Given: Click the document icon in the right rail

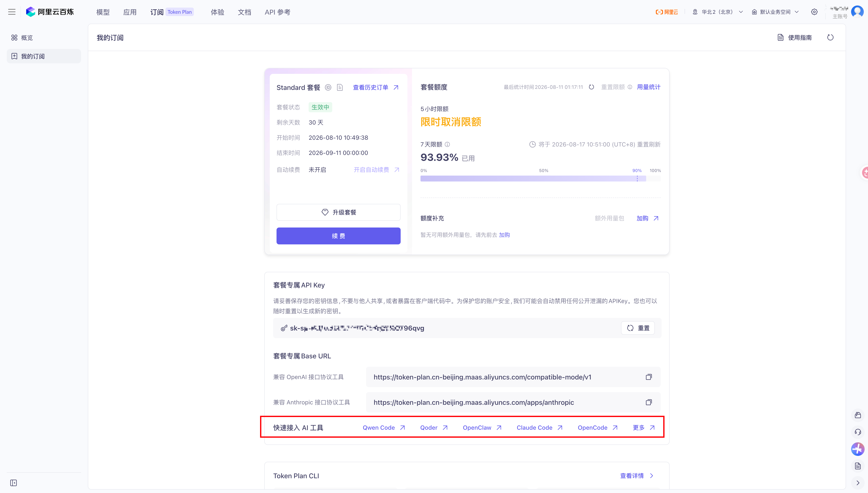Looking at the screenshot, I should point(858,466).
